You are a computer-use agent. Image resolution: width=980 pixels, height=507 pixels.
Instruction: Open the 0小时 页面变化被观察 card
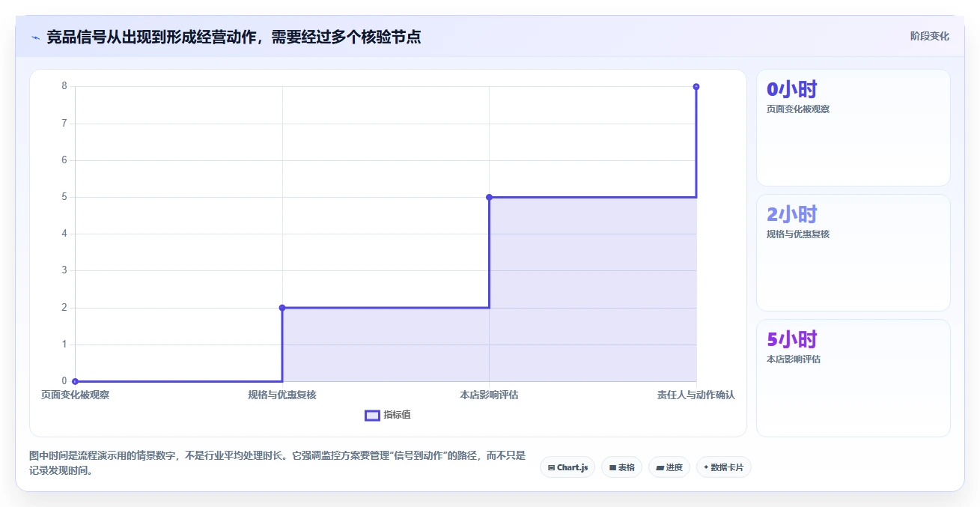(x=853, y=127)
